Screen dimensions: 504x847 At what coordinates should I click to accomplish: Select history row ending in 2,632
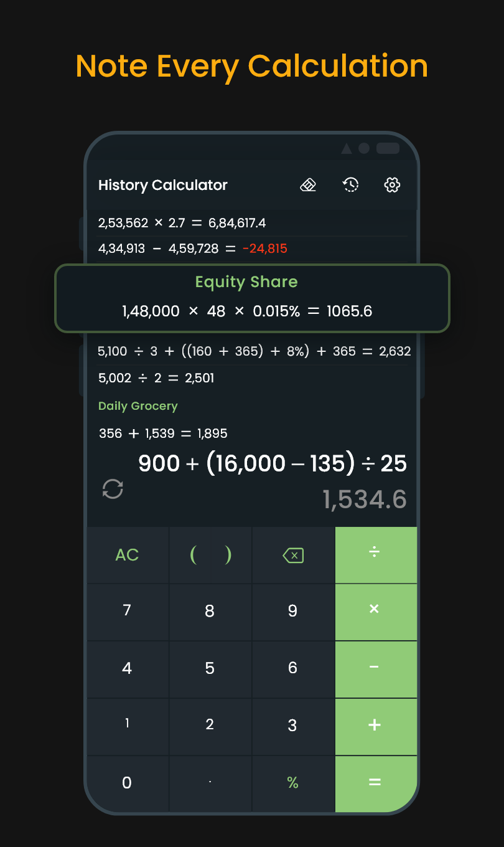(x=254, y=351)
